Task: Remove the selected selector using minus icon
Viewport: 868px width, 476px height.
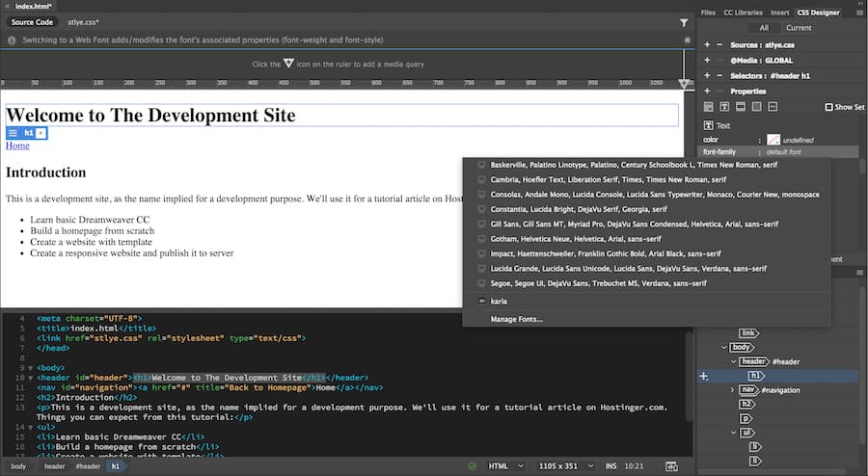Action: coord(719,75)
